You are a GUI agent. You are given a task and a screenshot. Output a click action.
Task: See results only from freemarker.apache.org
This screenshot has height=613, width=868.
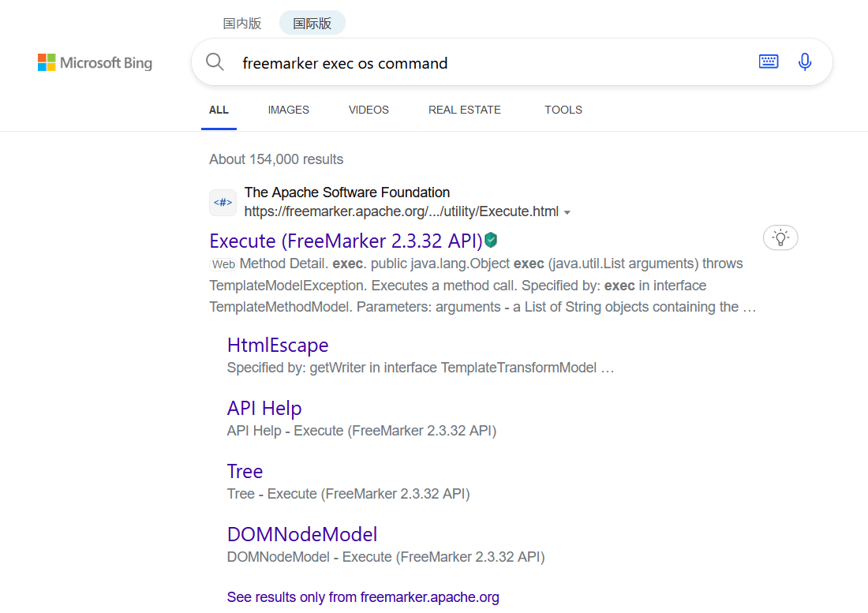point(363,597)
